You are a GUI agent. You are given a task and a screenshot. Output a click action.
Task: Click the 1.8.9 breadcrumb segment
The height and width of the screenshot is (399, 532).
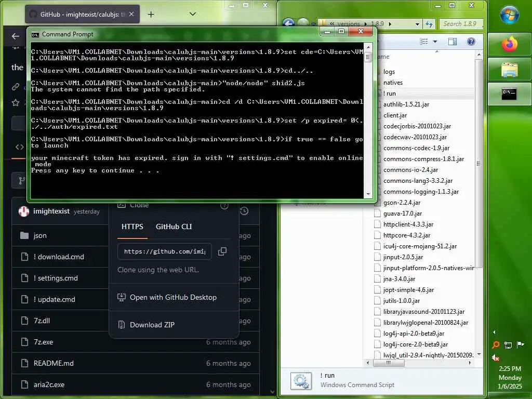[377, 24]
